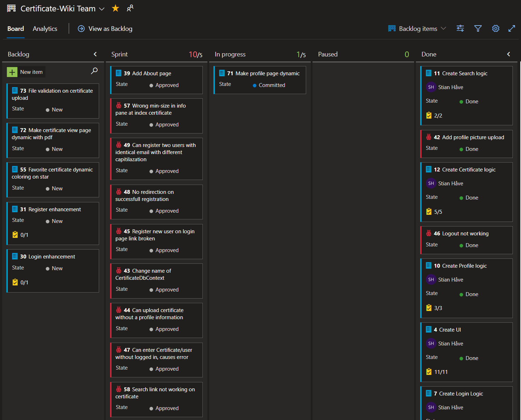Image resolution: width=521 pixels, height=420 pixels.
Task: Click the Paused column header
Action: pos(328,54)
